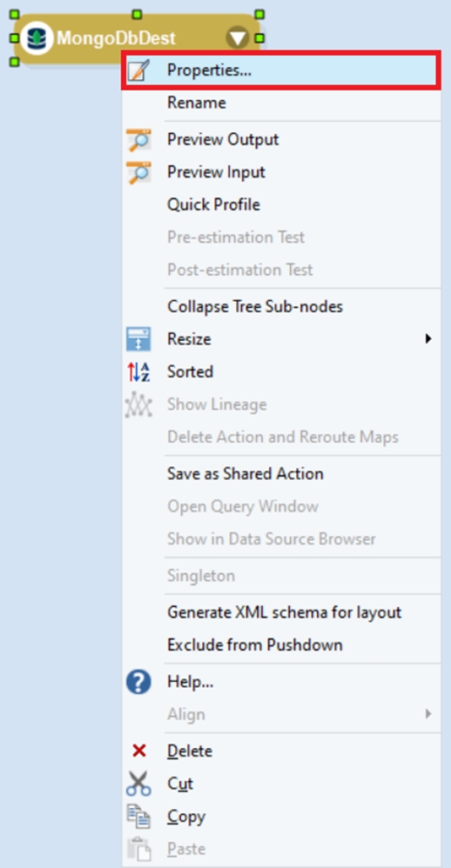Click the MongoDbDest database node icon
This screenshot has width=451, height=868.
37,38
